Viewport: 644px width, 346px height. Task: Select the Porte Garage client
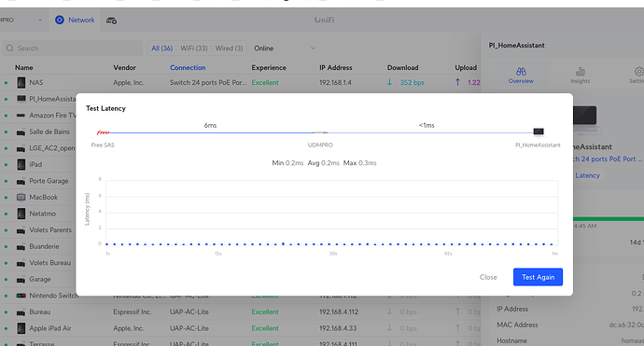39,181
